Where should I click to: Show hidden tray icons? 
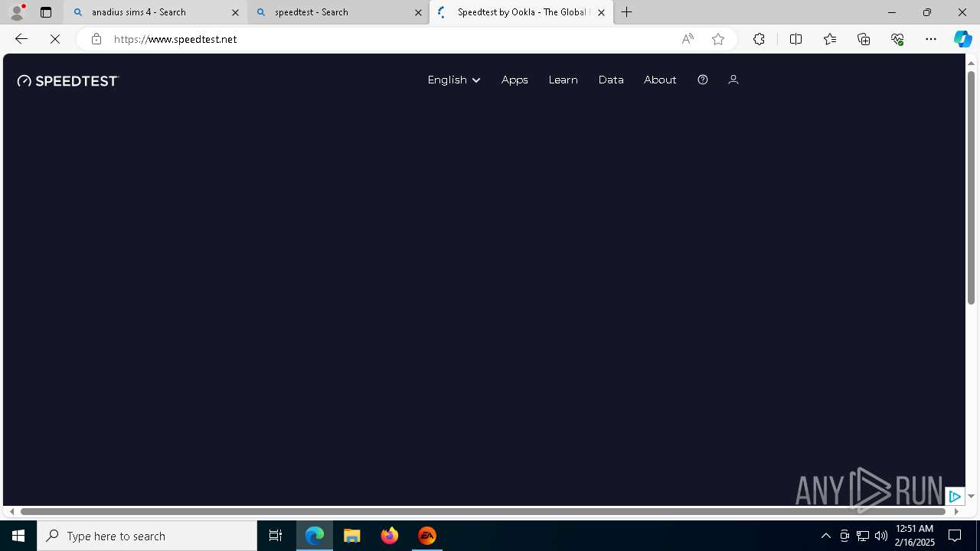(825, 536)
